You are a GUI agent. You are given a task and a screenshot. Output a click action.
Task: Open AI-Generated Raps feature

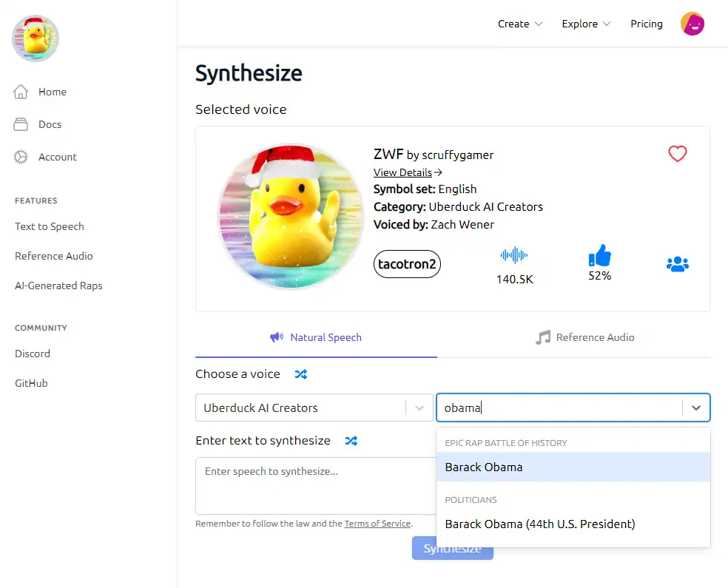click(x=58, y=286)
